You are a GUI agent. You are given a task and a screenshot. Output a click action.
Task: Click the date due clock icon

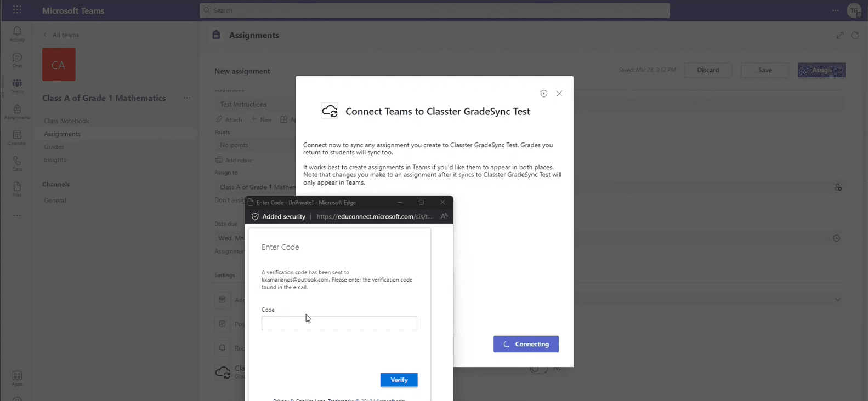click(x=836, y=238)
